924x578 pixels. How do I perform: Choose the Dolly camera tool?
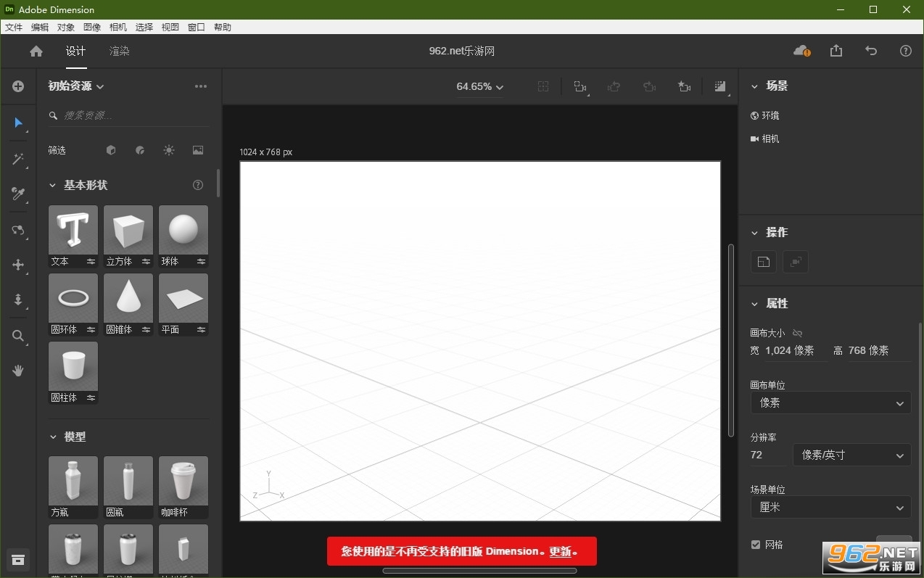coord(18,300)
